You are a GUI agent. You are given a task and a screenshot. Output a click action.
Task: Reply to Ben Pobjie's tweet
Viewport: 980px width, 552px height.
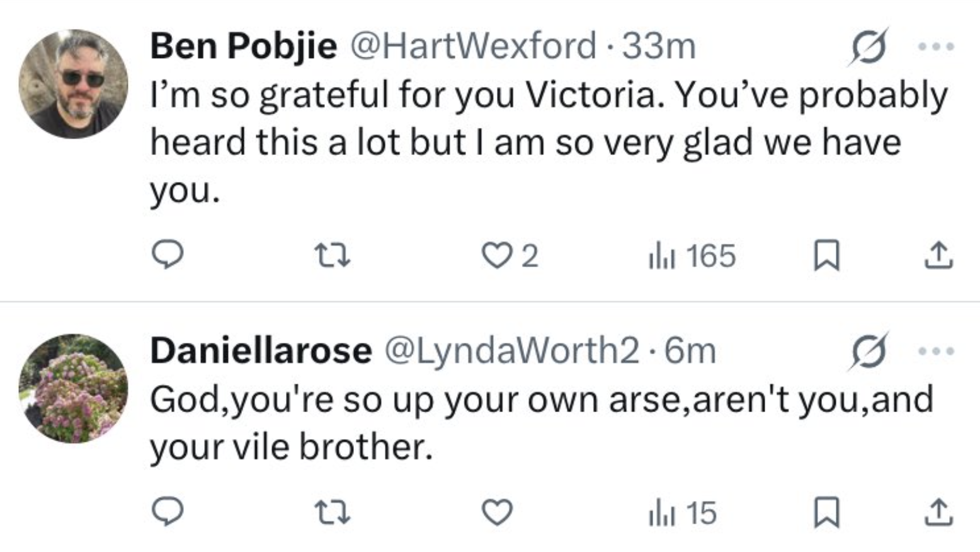168,255
